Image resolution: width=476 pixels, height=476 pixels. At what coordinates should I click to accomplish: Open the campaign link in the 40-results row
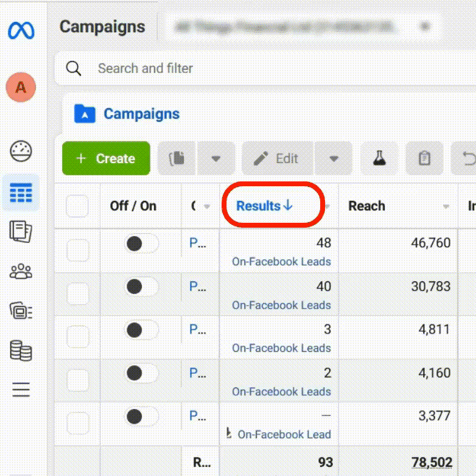coord(198,286)
